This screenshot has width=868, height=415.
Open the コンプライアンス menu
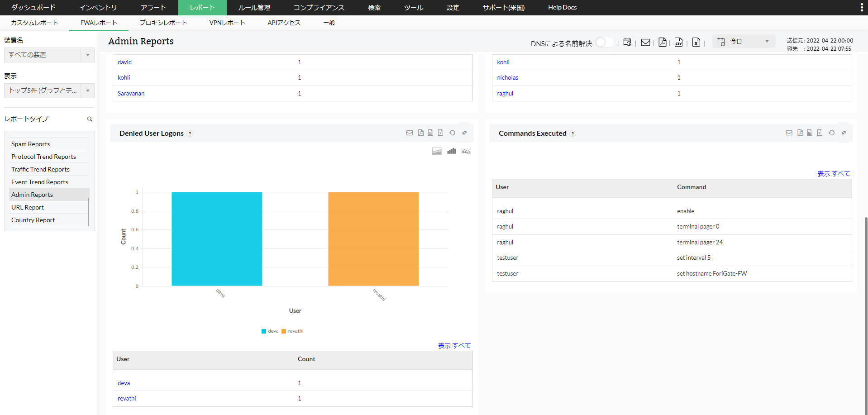[x=319, y=8]
